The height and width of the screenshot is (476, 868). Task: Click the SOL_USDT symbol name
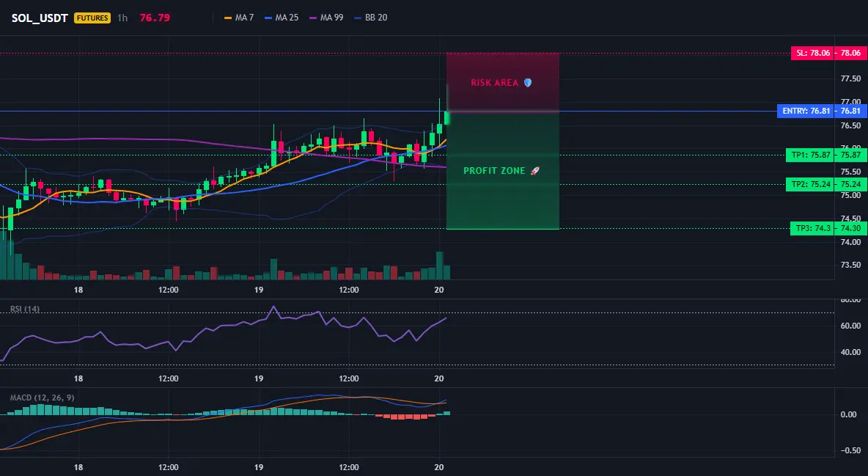click(x=40, y=18)
